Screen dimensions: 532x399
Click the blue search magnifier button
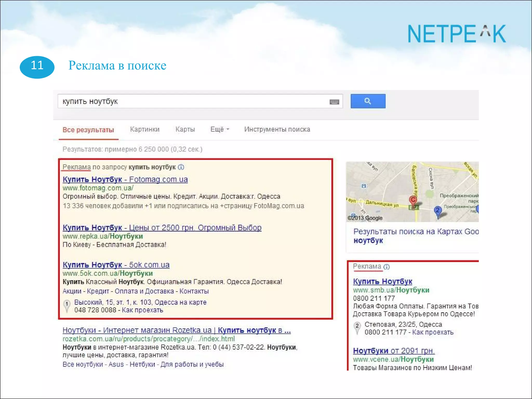pyautogui.click(x=368, y=101)
